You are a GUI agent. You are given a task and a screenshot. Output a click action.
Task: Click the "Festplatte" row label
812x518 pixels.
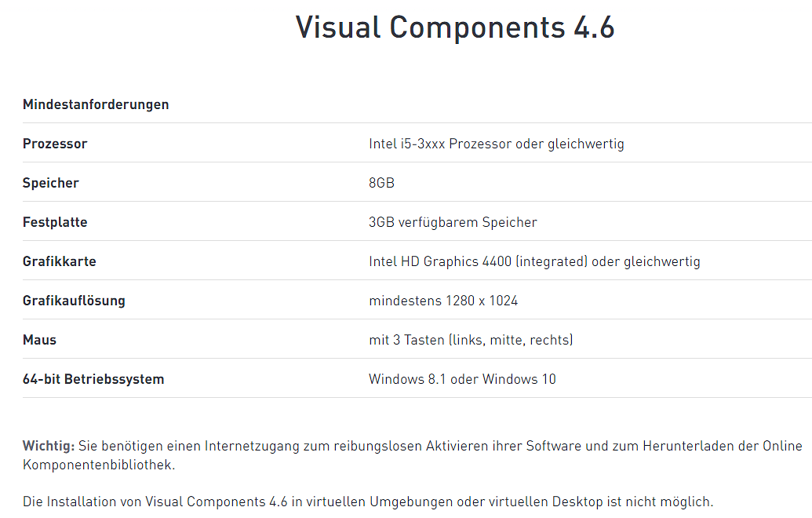coord(55,222)
